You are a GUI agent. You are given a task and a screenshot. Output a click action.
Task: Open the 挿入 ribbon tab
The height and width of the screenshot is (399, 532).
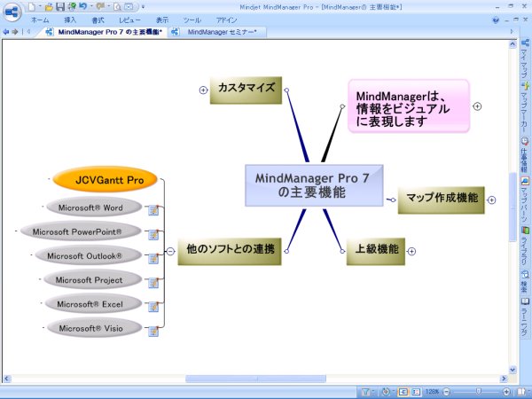pos(70,20)
